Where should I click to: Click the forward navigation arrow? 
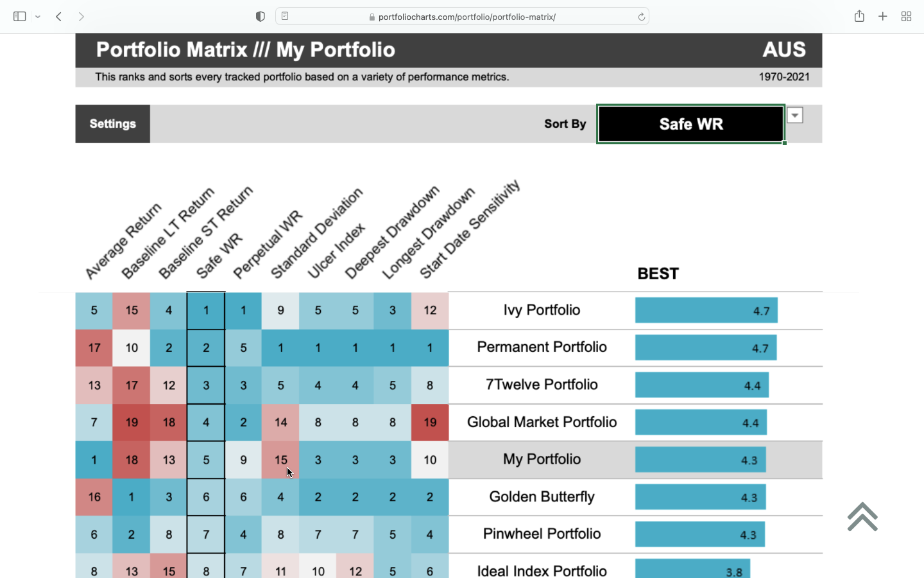pos(81,17)
